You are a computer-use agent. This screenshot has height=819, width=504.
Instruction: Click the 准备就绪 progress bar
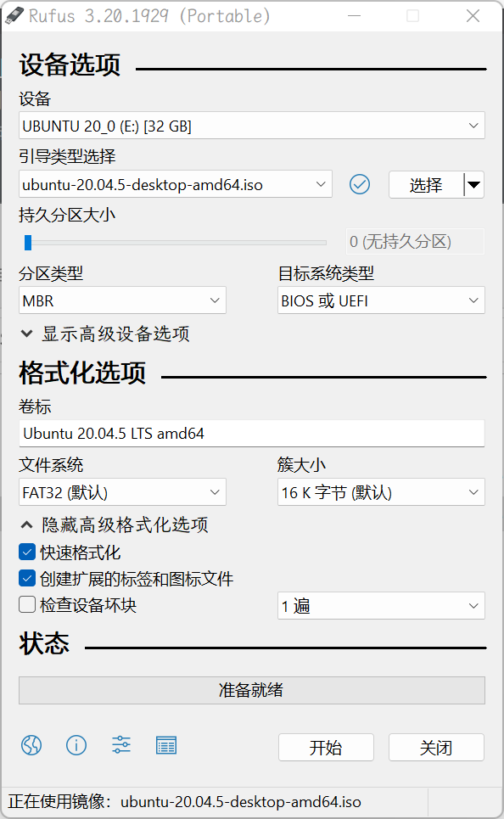pyautogui.click(x=252, y=691)
